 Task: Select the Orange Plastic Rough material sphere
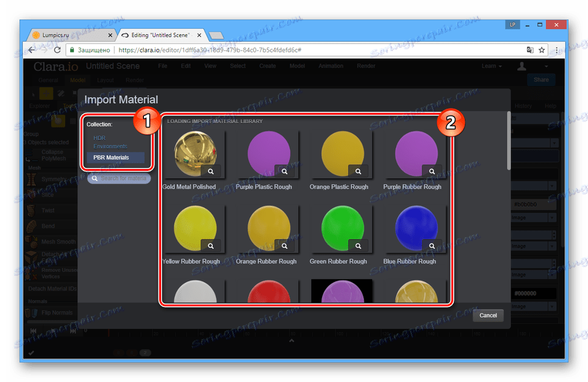click(x=343, y=153)
